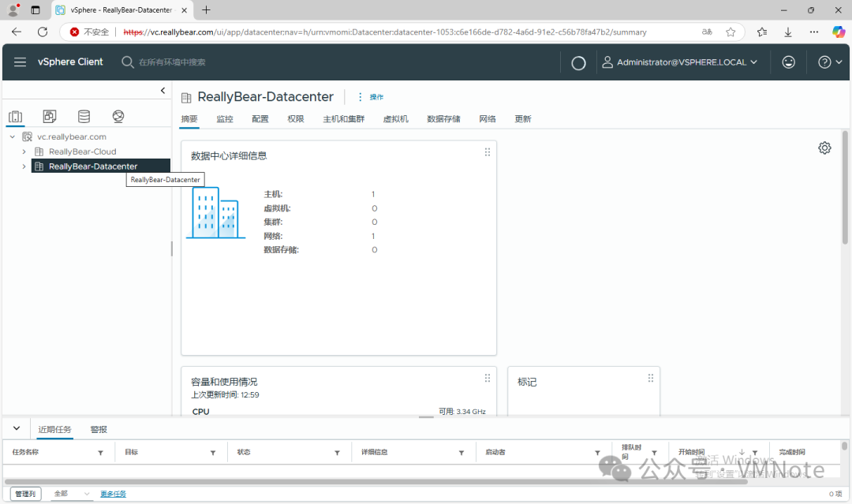
Task: Switch to the 警报 tab
Action: click(99, 429)
